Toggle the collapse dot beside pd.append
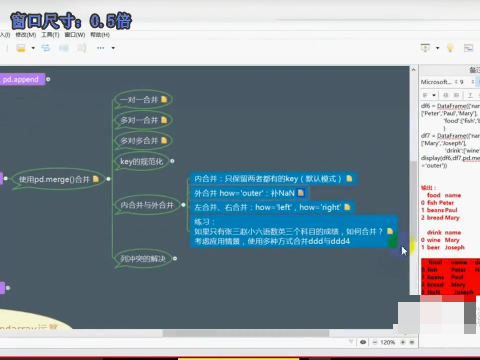Screen dimensions: 480x360 (48, 79)
